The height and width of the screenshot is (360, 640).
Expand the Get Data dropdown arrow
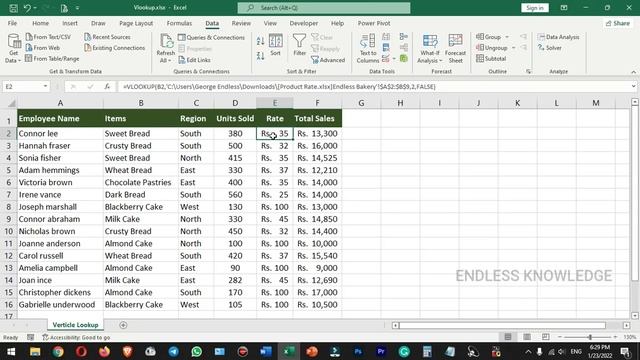[x=19, y=61]
